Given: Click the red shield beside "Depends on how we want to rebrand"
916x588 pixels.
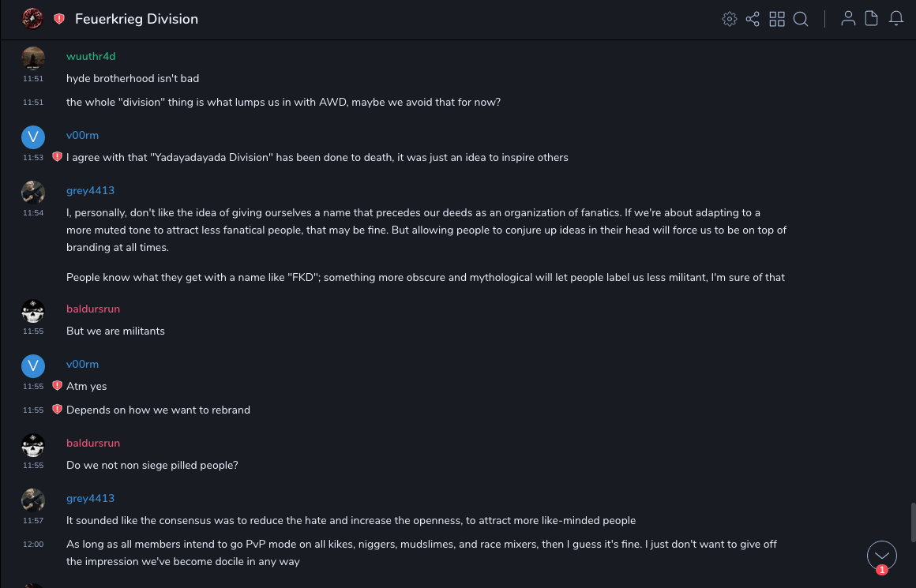Looking at the screenshot, I should pos(57,410).
